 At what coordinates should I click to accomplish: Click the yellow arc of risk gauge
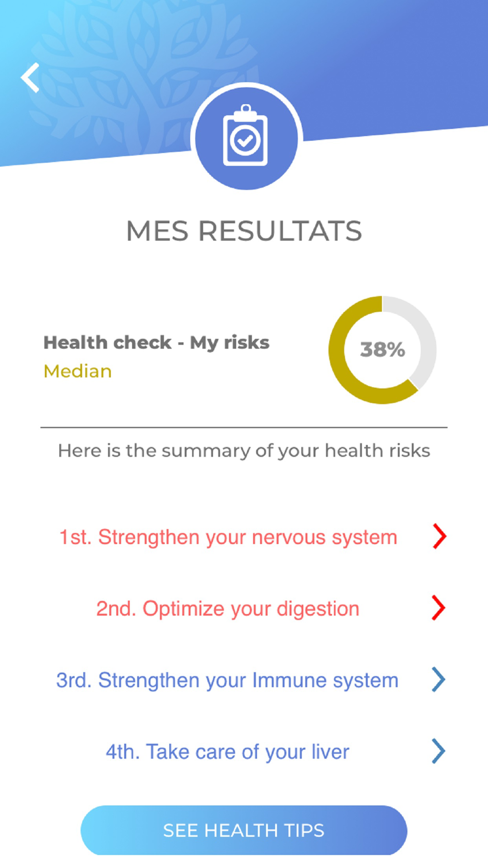pyautogui.click(x=337, y=350)
